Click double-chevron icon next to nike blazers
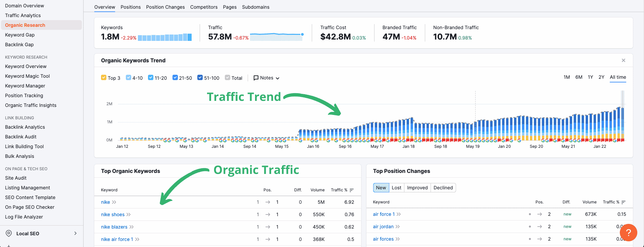The image size is (644, 247). (x=132, y=227)
